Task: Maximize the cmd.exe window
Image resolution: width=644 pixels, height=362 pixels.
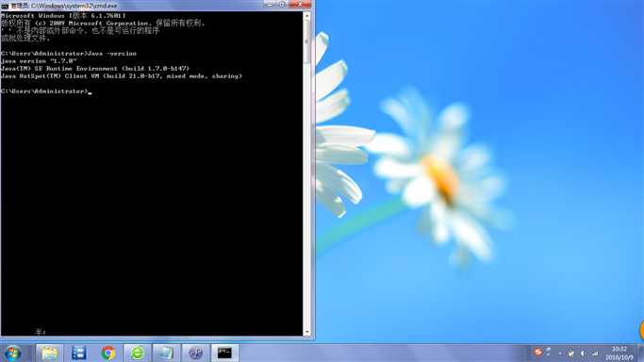Action: click(x=282, y=5)
